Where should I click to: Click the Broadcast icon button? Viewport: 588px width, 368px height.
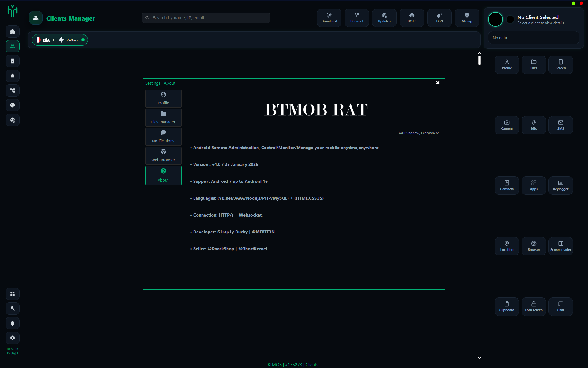pyautogui.click(x=329, y=18)
